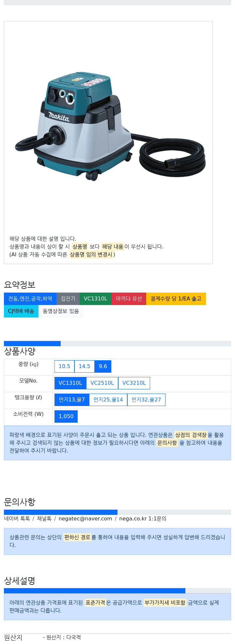Select tank capacity 먼지13,물7
This screenshot has height=644, width=235.
click(72, 399)
